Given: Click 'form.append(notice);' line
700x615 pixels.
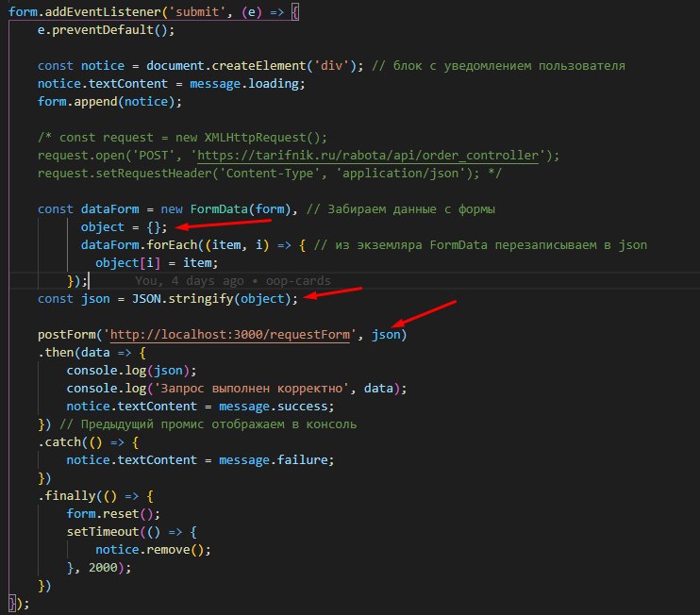Looking at the screenshot, I should click(109, 101).
